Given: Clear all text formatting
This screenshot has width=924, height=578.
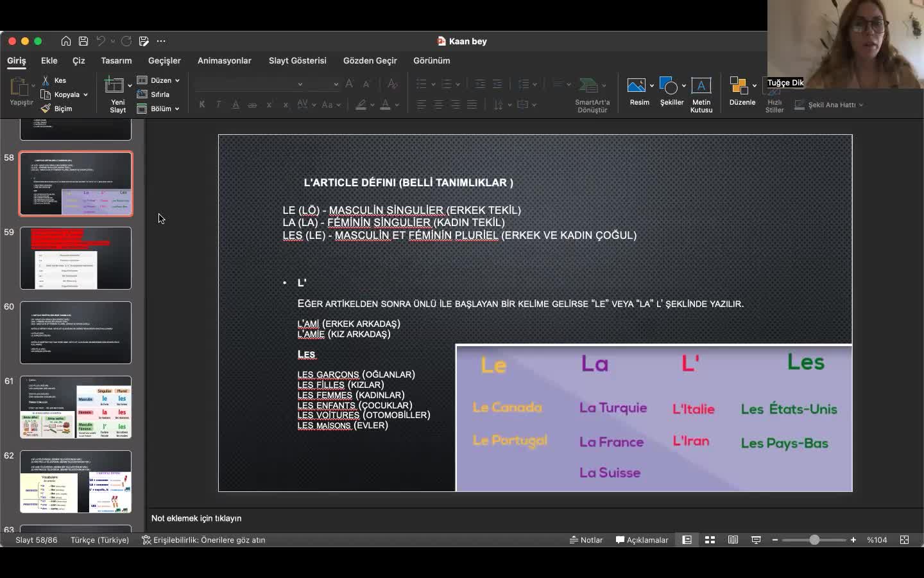Looking at the screenshot, I should tap(393, 84).
